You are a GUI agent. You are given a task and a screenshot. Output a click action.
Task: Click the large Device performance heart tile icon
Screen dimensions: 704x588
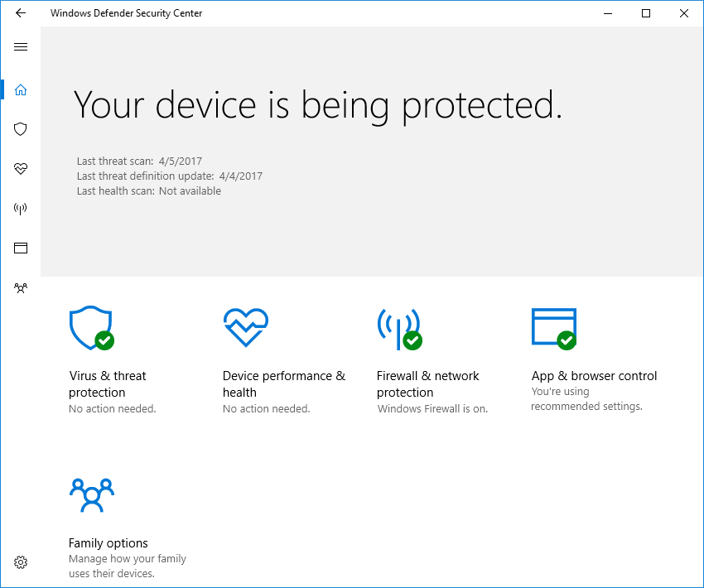click(x=246, y=327)
